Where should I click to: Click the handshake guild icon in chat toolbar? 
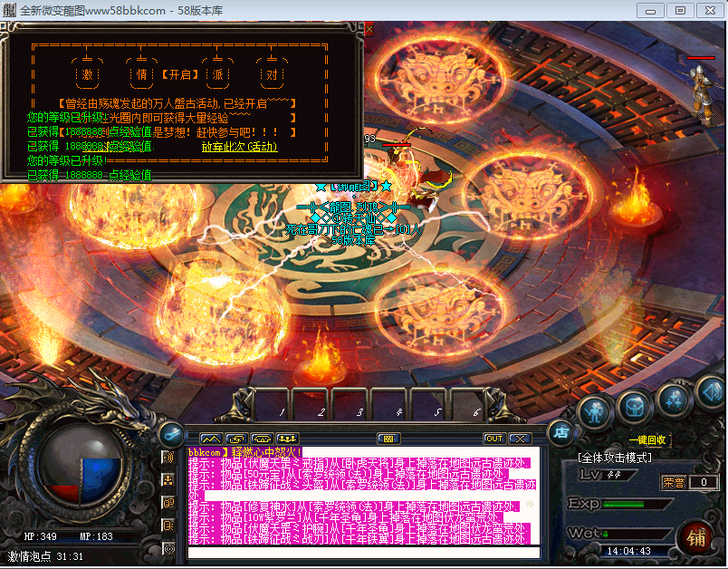[x=262, y=439]
